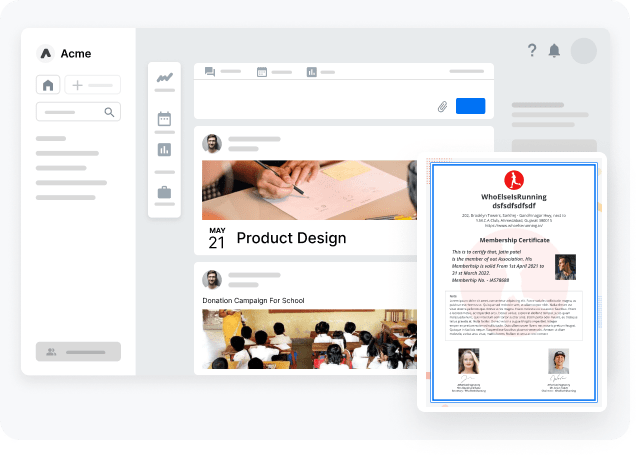Click the home icon button in sidebar
The height and width of the screenshot is (461, 642).
47,85
